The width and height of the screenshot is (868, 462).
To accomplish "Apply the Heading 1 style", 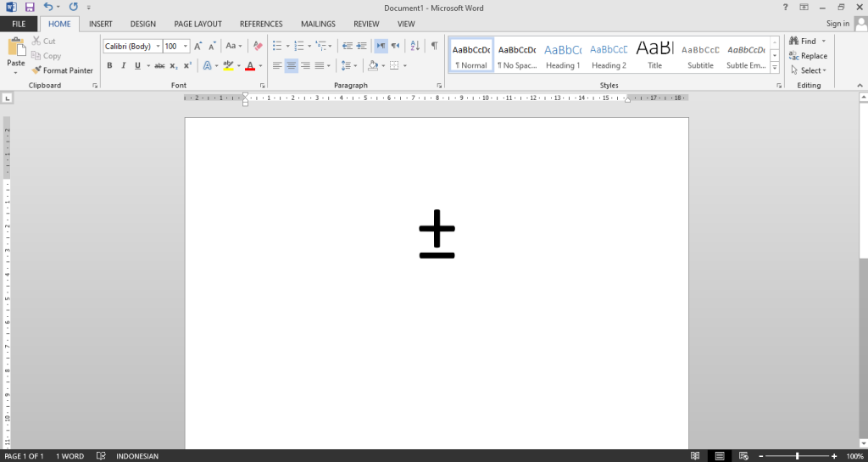I will [x=563, y=56].
